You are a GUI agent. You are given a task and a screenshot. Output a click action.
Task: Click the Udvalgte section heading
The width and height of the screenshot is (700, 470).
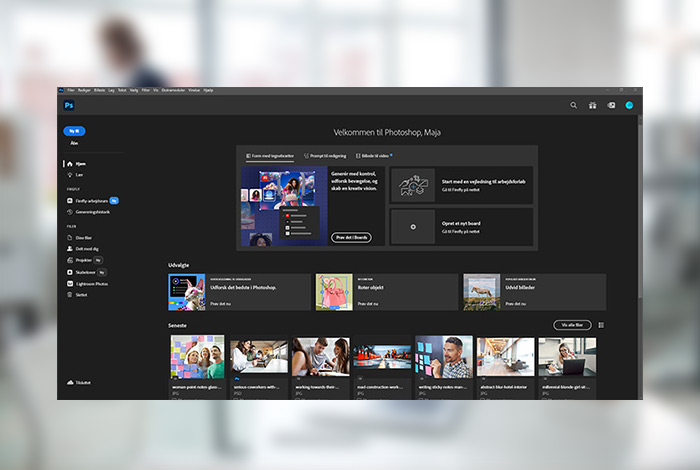coord(179,265)
